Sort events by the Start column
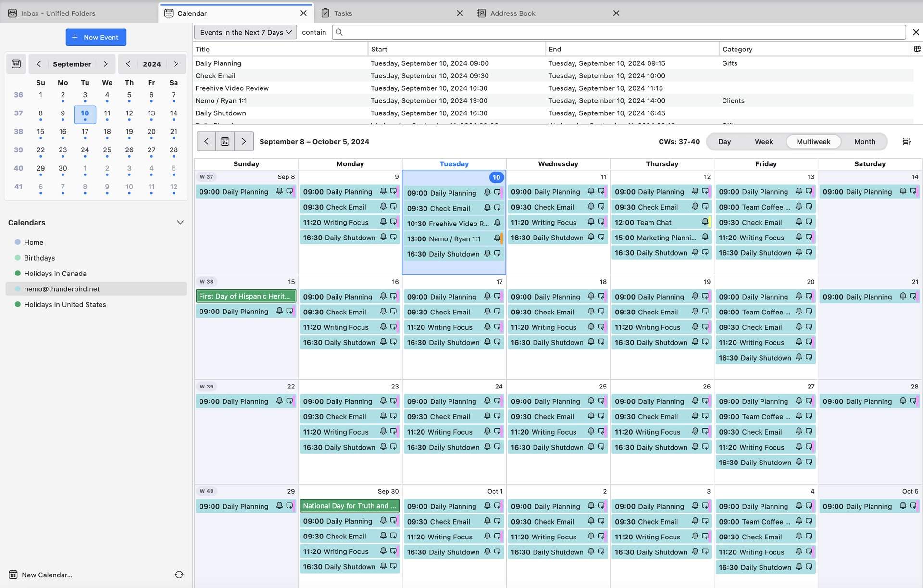Viewport: 923px width, 588px height. [x=457, y=49]
